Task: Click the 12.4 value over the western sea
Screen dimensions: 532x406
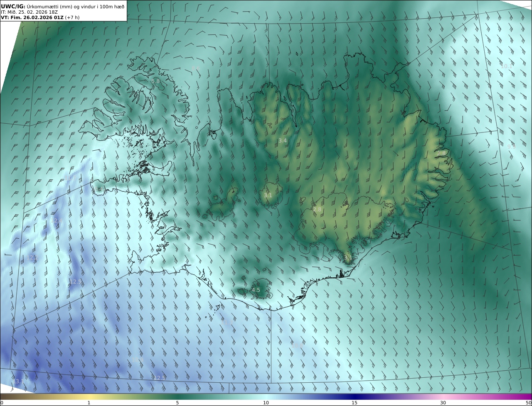Action: pyautogui.click(x=57, y=220)
